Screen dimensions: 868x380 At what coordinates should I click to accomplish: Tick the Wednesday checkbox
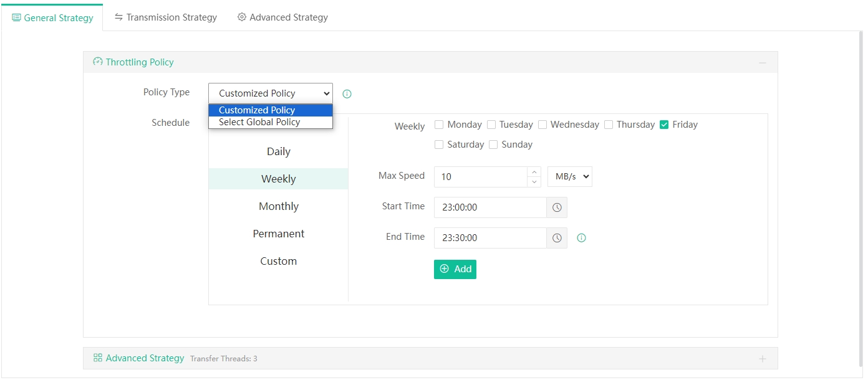pyautogui.click(x=542, y=125)
